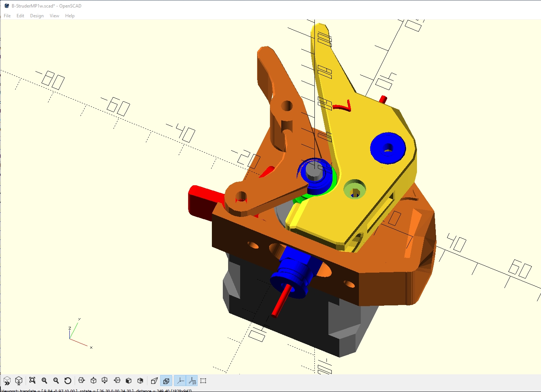Open the File menu

click(x=7, y=16)
